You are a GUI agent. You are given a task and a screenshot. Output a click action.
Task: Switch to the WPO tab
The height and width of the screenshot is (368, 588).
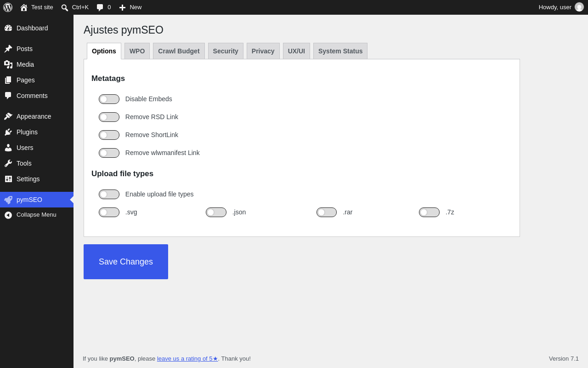click(x=137, y=51)
